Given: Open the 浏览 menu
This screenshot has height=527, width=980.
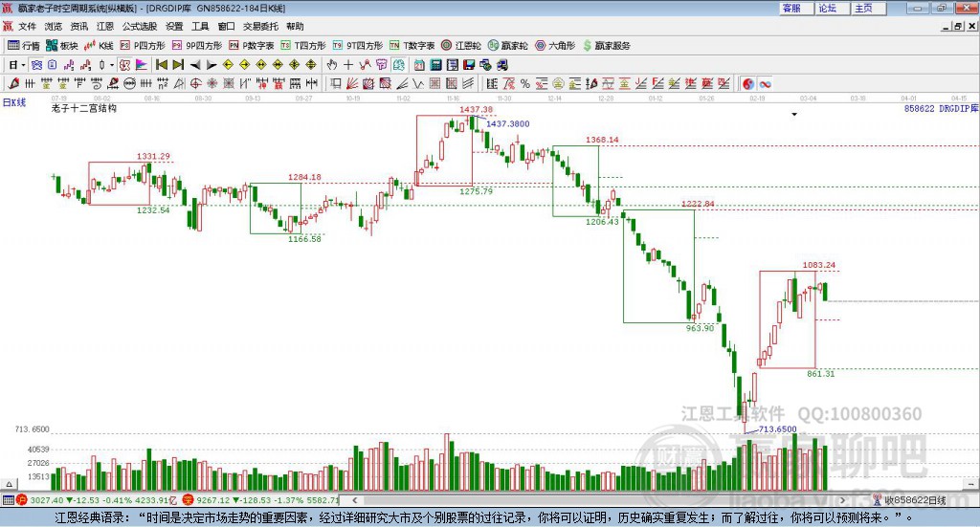Looking at the screenshot, I should pos(54,26).
